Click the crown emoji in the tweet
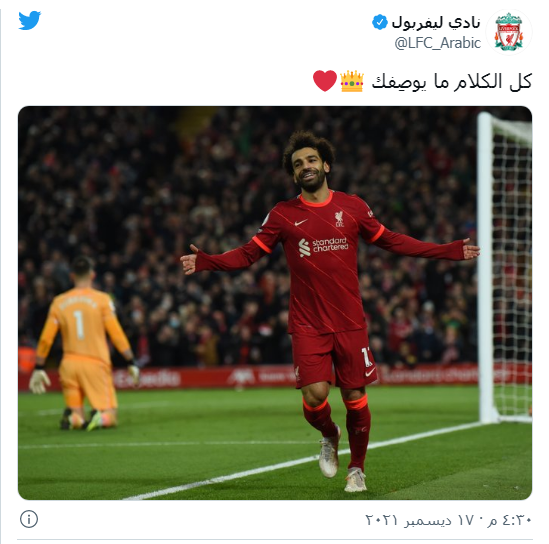549x544 pixels. (x=352, y=81)
